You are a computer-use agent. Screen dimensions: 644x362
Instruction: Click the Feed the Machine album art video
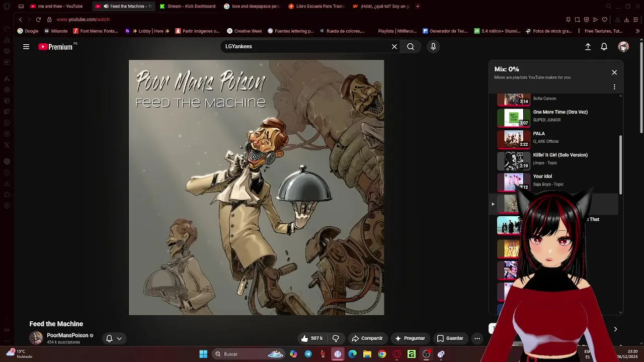click(256, 188)
